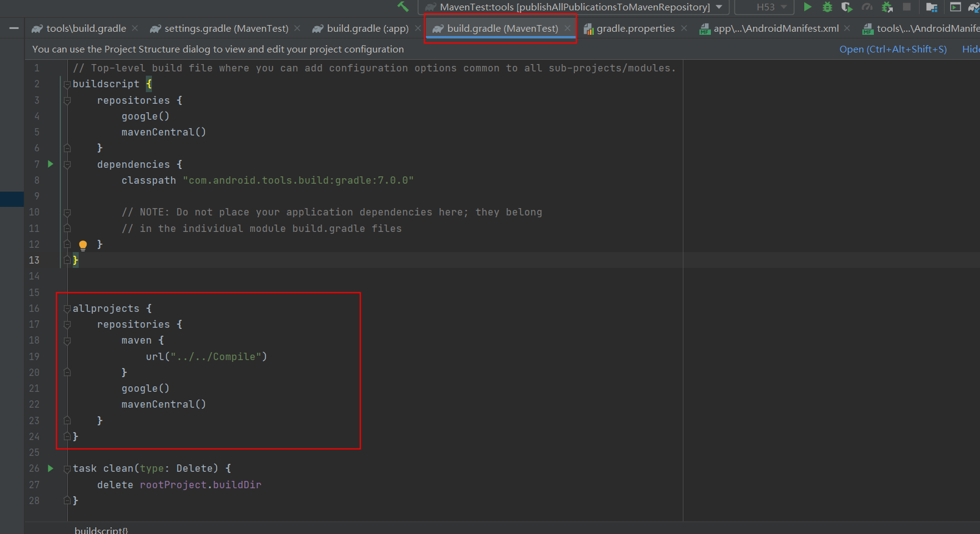Click the buildscript keyword on line 2
The image size is (980, 534).
pos(106,84)
